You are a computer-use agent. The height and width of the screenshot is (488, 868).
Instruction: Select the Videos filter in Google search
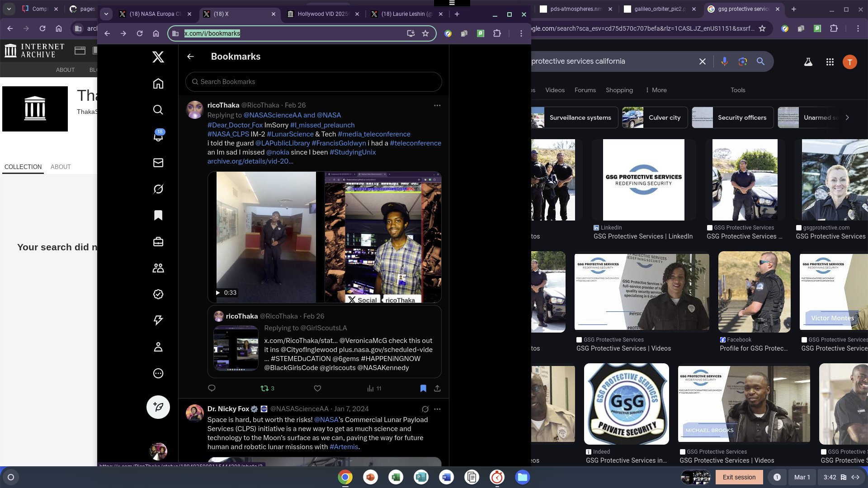coord(555,90)
